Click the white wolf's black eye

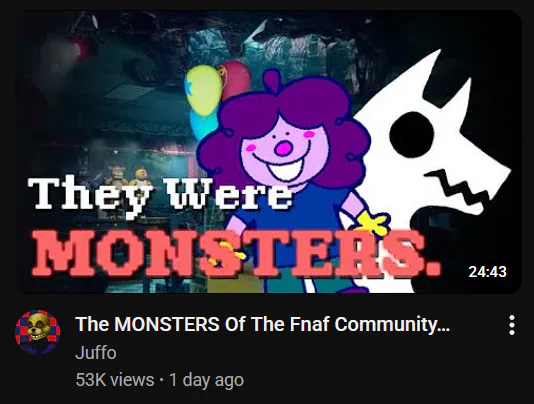pos(412,135)
